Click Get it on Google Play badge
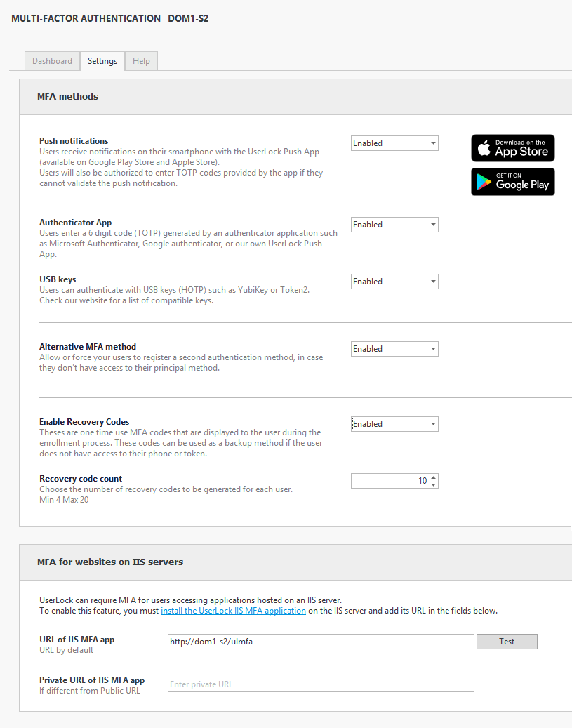572x728 pixels. coord(512,182)
